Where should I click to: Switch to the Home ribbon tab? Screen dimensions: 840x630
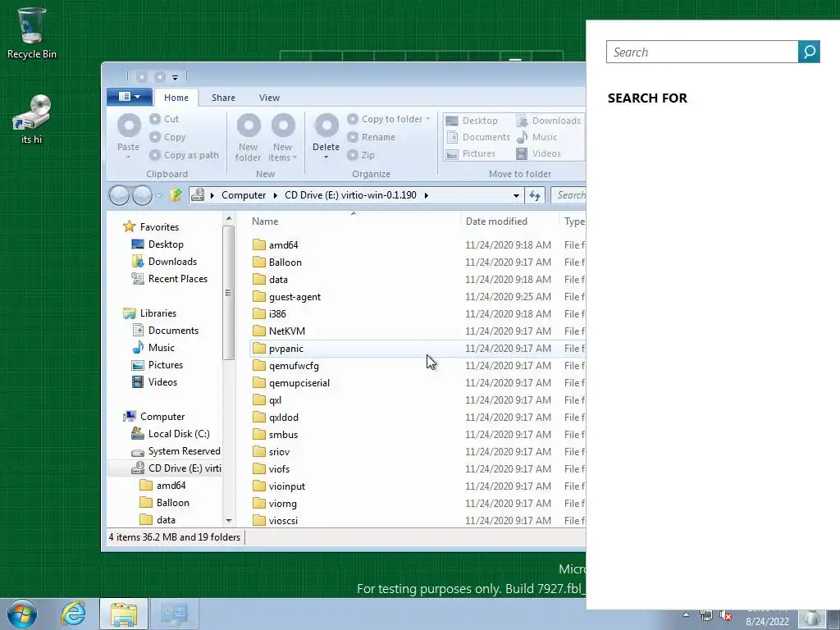pos(176,98)
